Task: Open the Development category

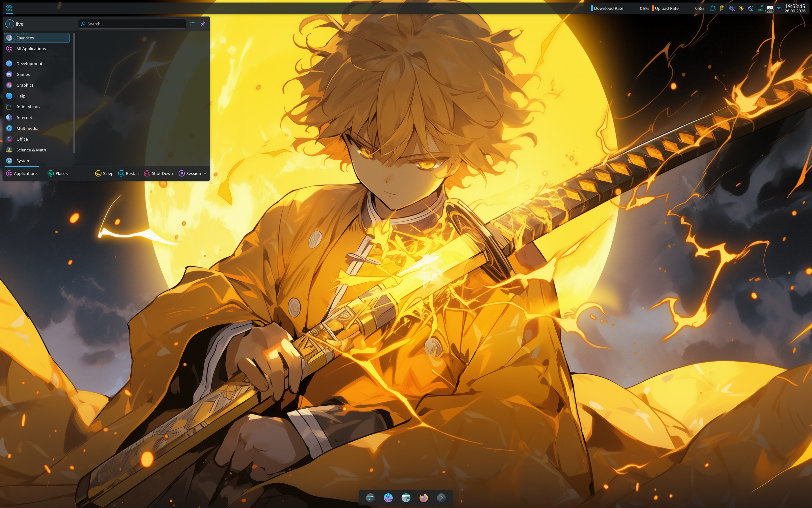Action: (x=36, y=63)
